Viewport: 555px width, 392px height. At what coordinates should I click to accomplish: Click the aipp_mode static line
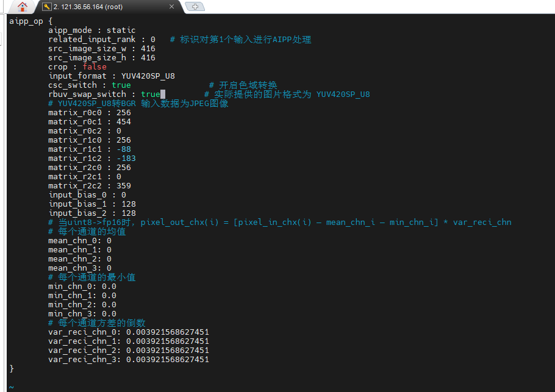click(x=91, y=30)
